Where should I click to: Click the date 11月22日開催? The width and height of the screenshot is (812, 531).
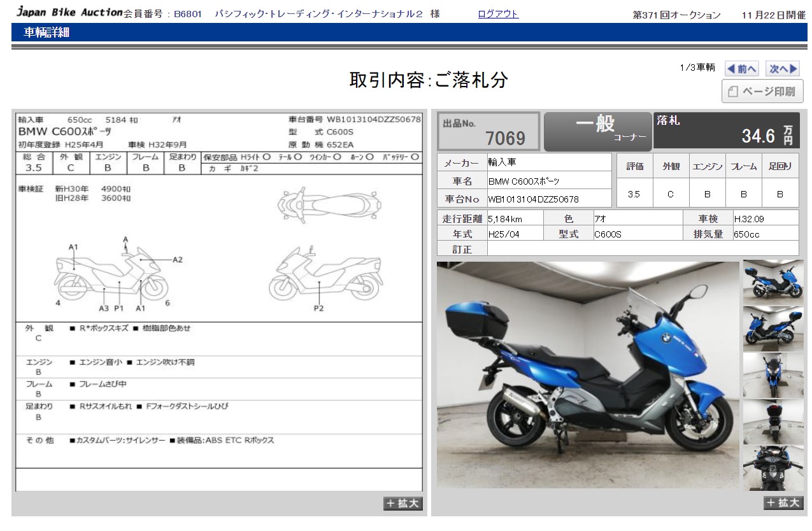click(774, 15)
